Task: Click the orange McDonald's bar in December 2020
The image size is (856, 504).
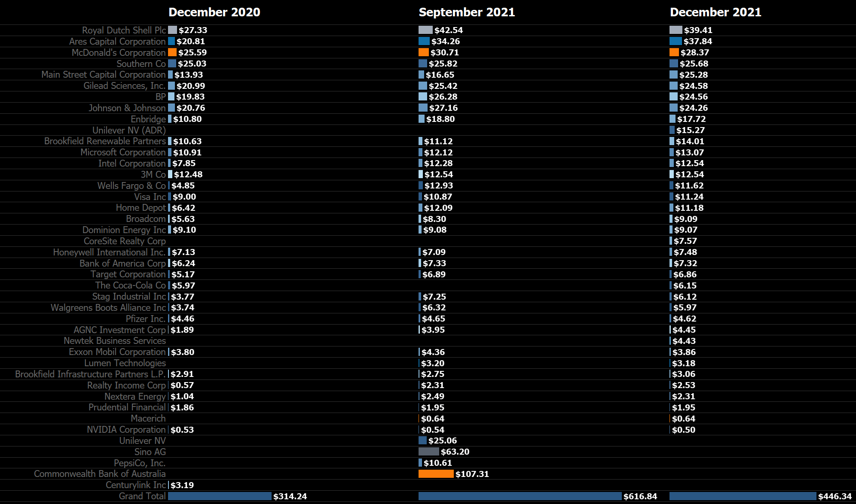Action: coord(172,52)
